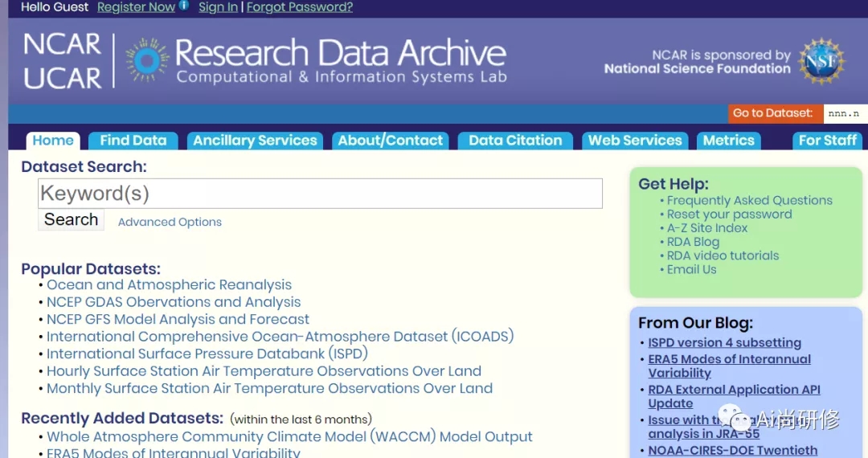The image size is (868, 458).
Task: Open International Surface Pressure Databank (ISPD)
Action: (x=207, y=354)
